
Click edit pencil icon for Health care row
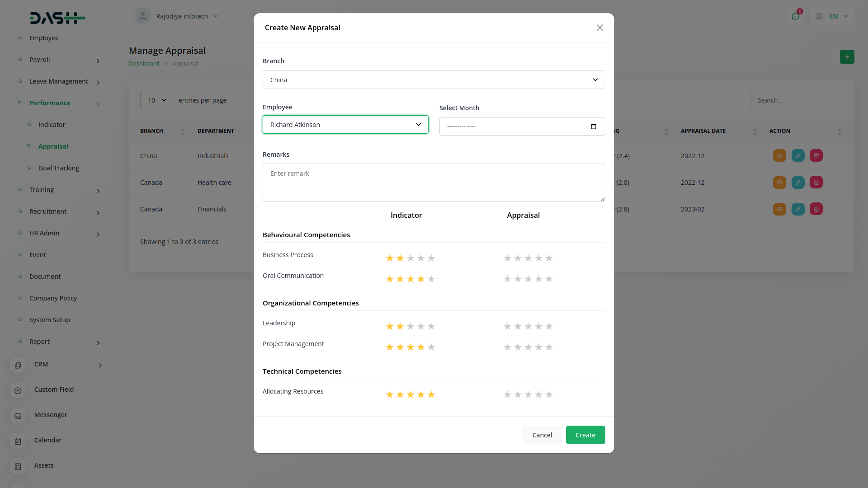click(798, 183)
